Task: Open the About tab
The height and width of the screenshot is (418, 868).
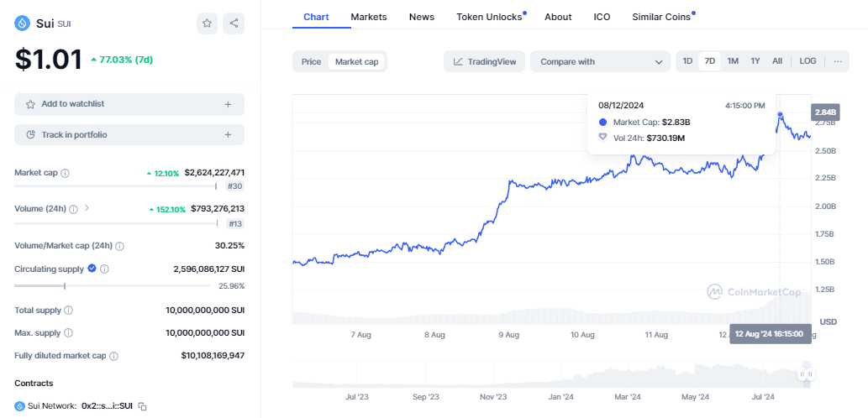Action: click(x=558, y=17)
